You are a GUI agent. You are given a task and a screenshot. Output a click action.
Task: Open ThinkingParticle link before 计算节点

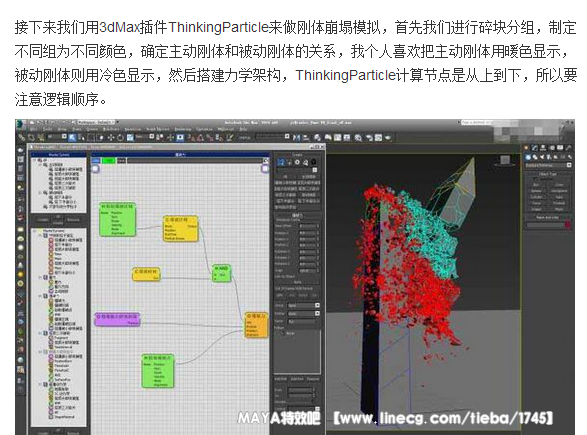tap(346, 75)
